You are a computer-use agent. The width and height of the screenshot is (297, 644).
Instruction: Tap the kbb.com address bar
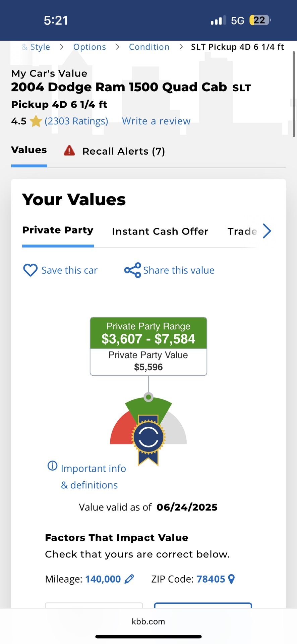click(148, 622)
